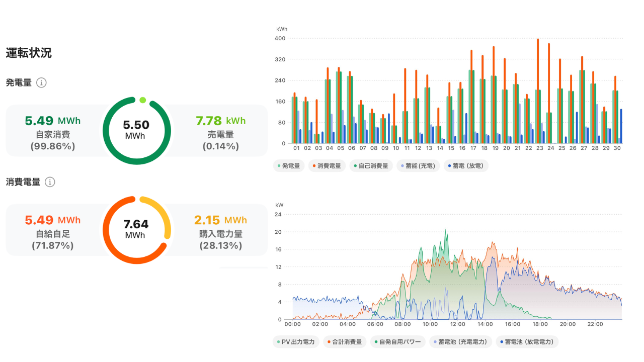
Task: Select the 自給自足 label
Action: click(52, 234)
